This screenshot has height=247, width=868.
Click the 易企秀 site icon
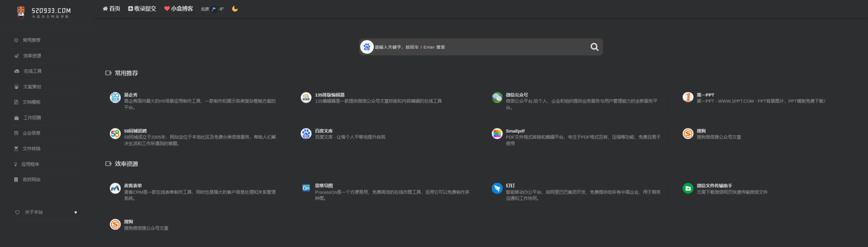[x=115, y=97]
